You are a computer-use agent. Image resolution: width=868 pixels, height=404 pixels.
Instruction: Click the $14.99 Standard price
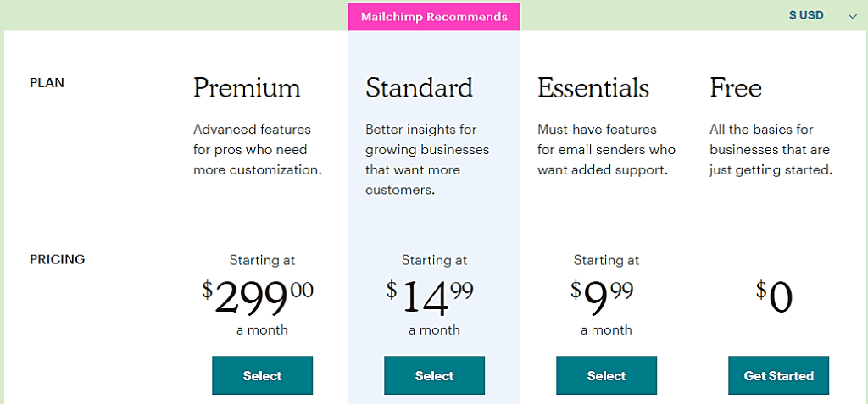pos(430,298)
